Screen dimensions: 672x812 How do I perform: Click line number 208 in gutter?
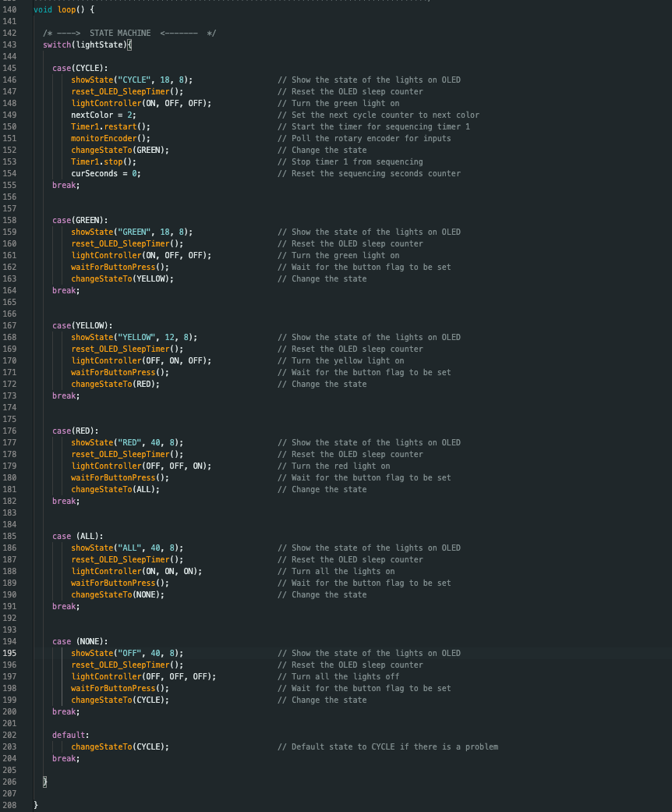click(9, 805)
